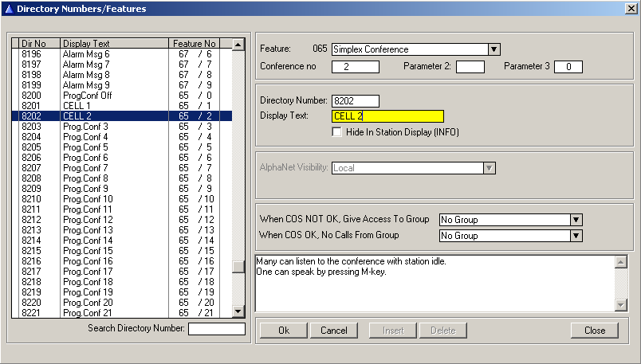Click the Parameter 2 input field
641x364 pixels.
[470, 67]
